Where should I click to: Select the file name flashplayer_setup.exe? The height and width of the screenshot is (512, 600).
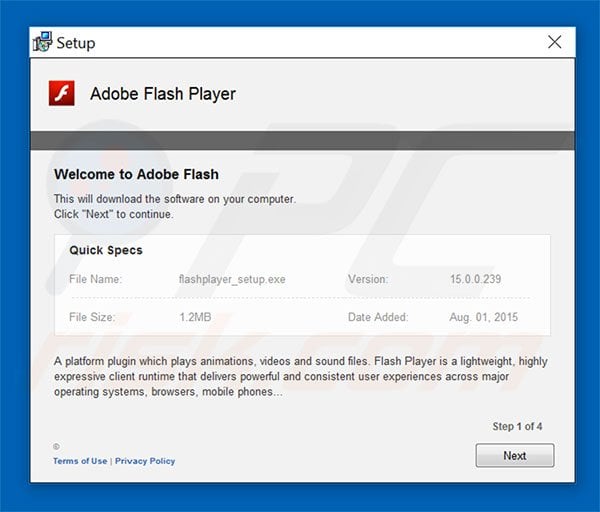[232, 279]
